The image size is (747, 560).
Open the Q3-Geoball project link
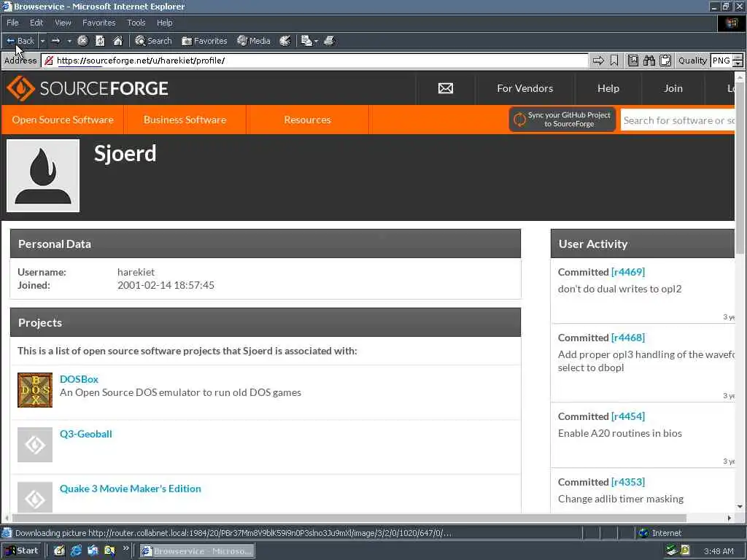pos(86,434)
